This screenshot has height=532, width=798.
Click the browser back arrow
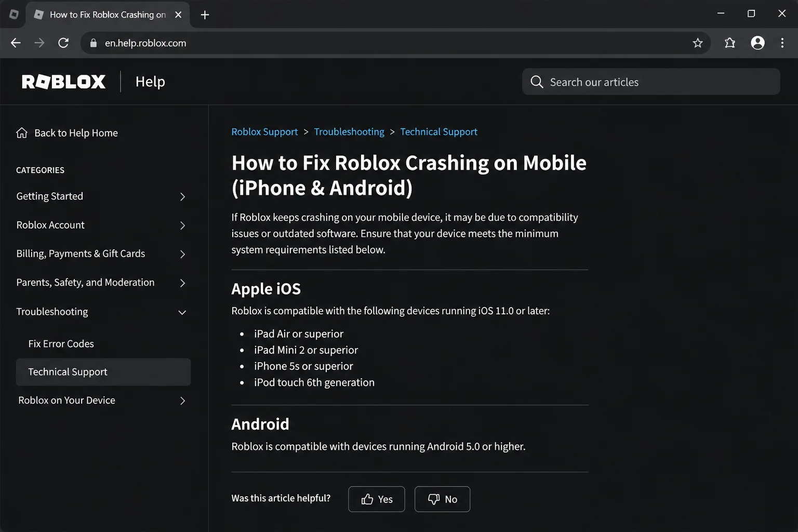16,43
